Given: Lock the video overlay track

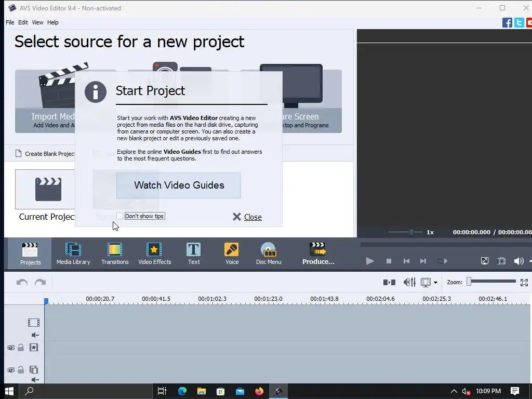Looking at the screenshot, I should 21,369.
